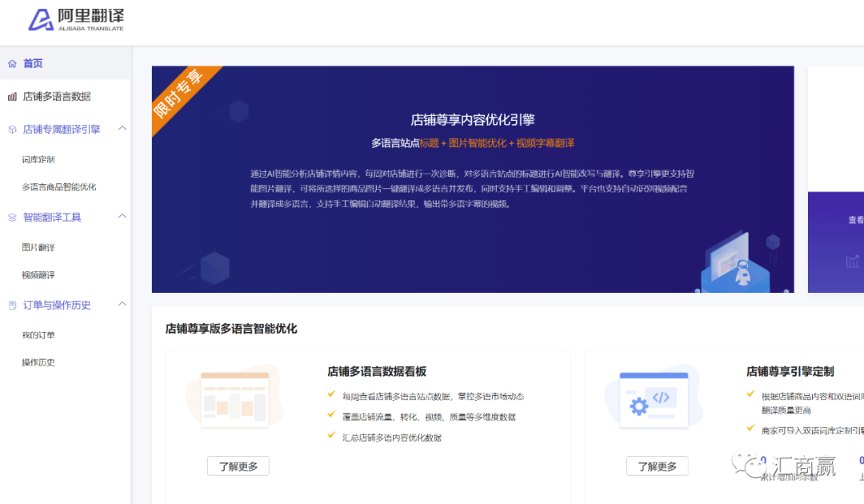Viewport: 864px width, 504px height.
Task: Collapse the 订单与操作历史 section
Action: 122,305
